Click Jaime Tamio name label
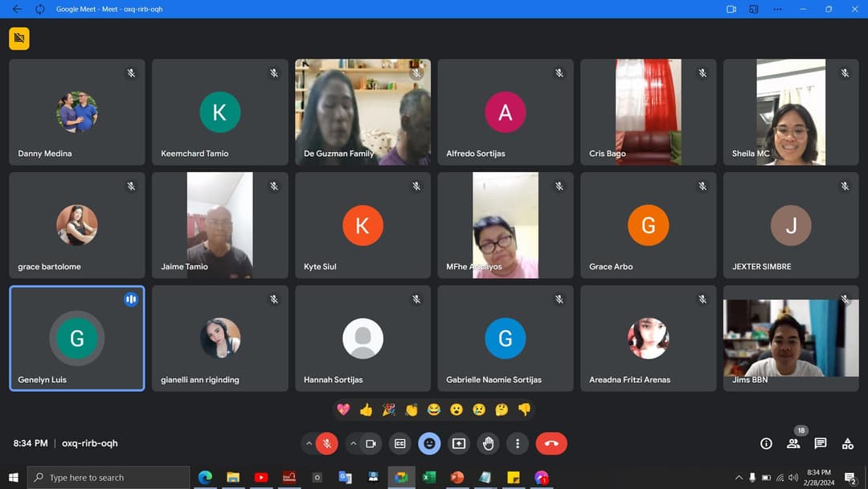Image resolution: width=868 pixels, height=489 pixels. pos(184,266)
